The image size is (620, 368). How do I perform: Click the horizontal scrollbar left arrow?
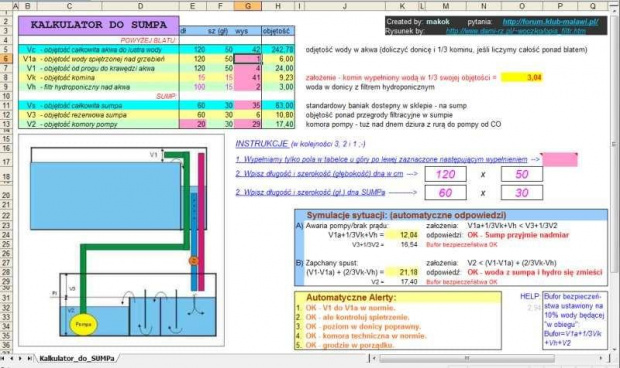[374, 359]
